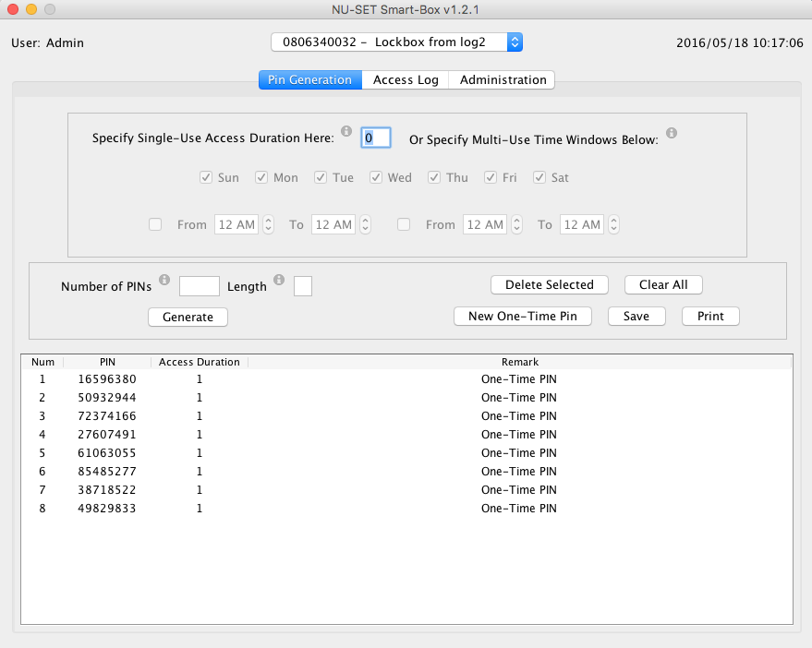Click the first To 12 AM time field
The width and height of the screenshot is (812, 648).
pyautogui.click(x=333, y=224)
